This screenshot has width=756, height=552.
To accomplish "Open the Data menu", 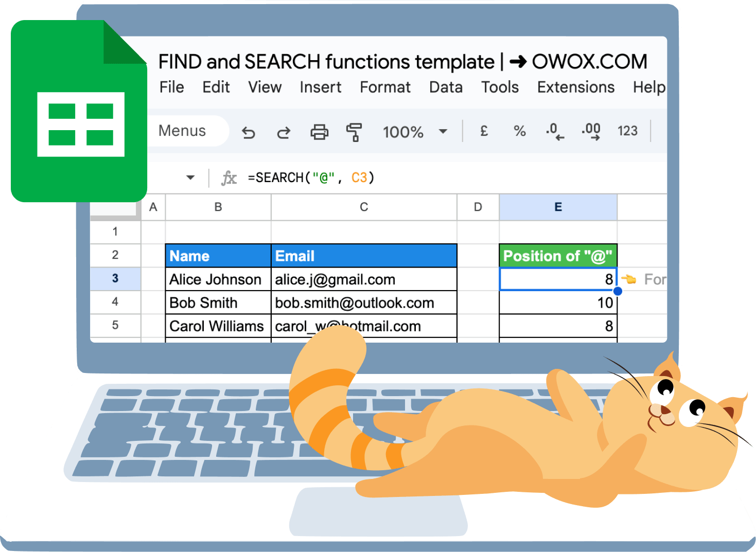I will 446,87.
